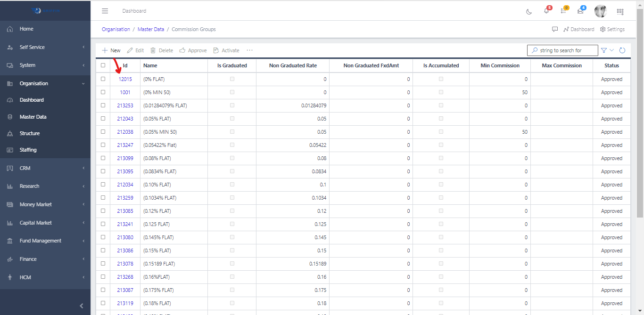
Task: Go to Staffing in sidebar
Action: coord(28,150)
